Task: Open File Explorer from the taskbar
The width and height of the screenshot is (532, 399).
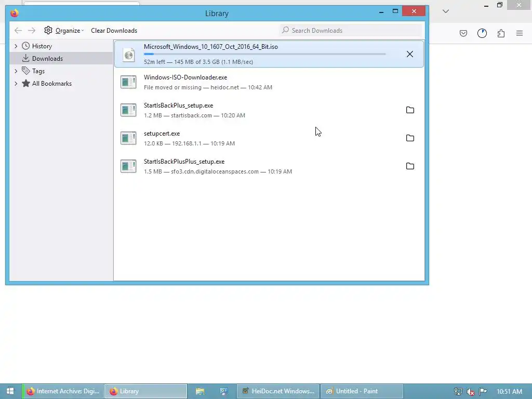Action: 200,391
